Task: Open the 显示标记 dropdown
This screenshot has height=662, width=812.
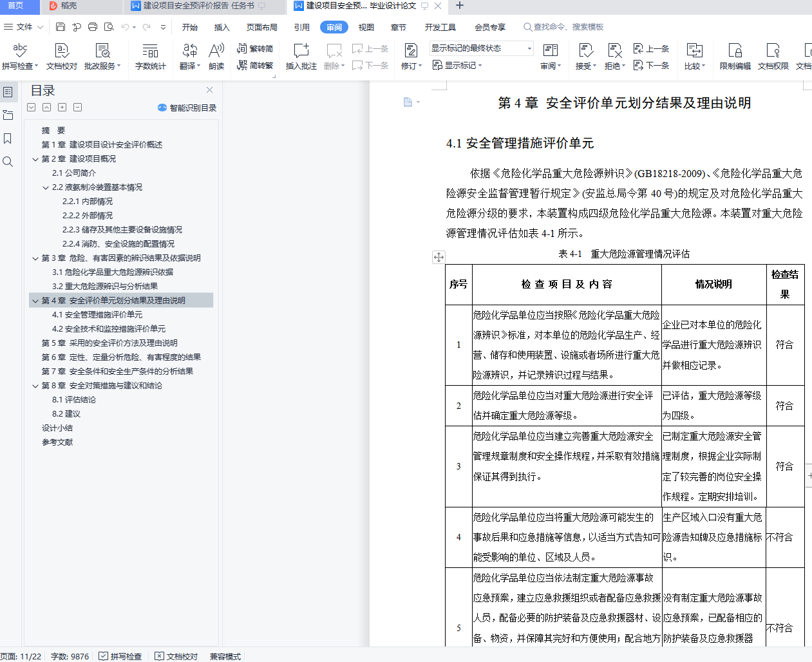Action: pos(457,65)
